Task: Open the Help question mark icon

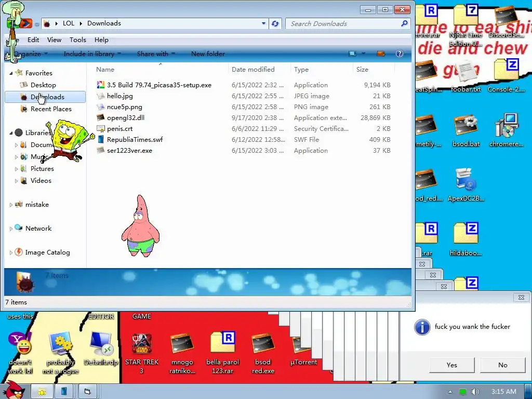Action: 400,54
